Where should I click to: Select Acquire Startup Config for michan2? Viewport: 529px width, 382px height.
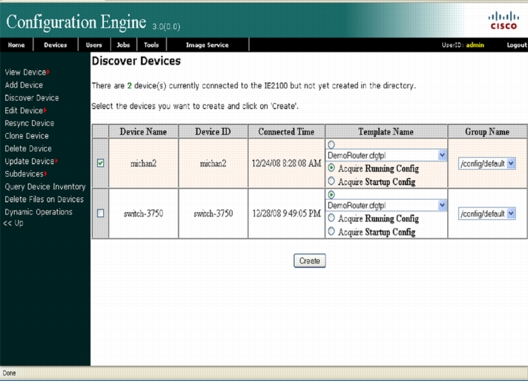[331, 181]
